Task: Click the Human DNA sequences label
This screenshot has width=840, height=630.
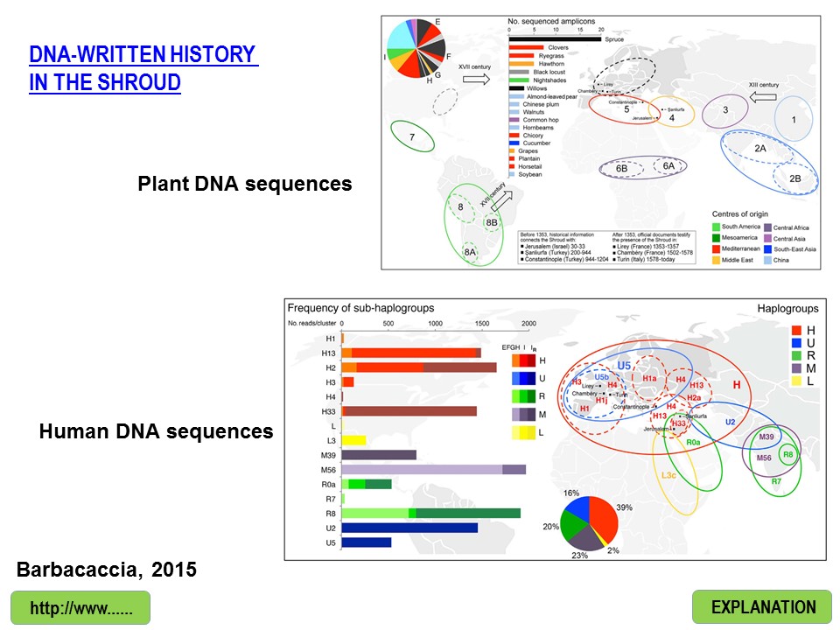Action: coord(156,431)
